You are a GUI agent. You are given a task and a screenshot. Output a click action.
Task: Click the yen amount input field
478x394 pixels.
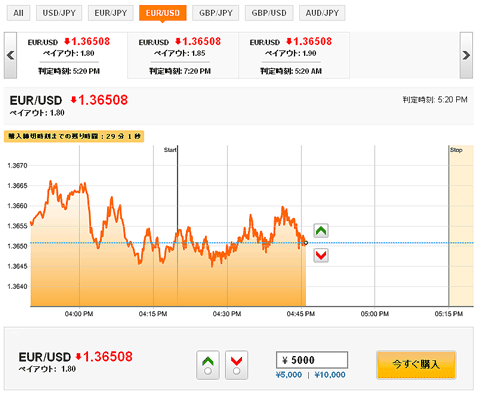click(312, 360)
